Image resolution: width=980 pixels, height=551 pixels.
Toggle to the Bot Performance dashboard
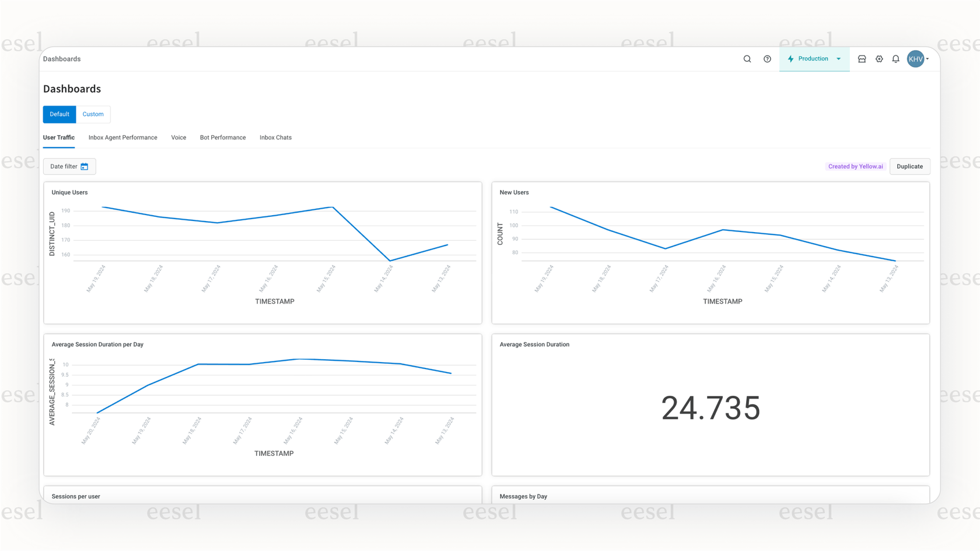click(222, 137)
